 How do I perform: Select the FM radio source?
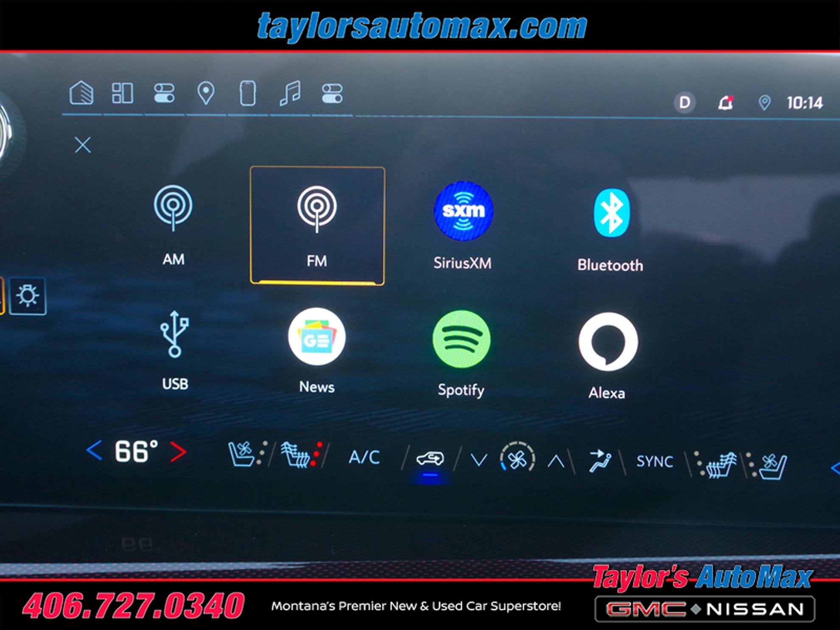(x=317, y=225)
